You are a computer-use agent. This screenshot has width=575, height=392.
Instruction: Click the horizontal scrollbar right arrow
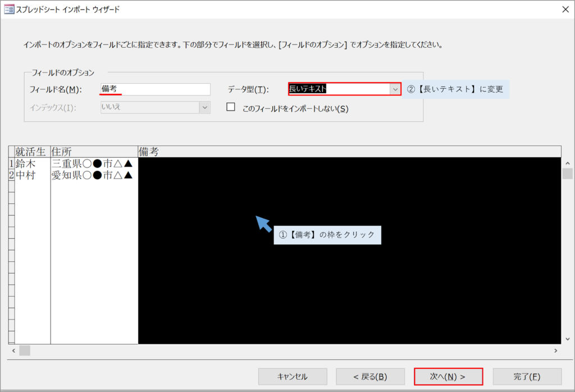point(556,350)
